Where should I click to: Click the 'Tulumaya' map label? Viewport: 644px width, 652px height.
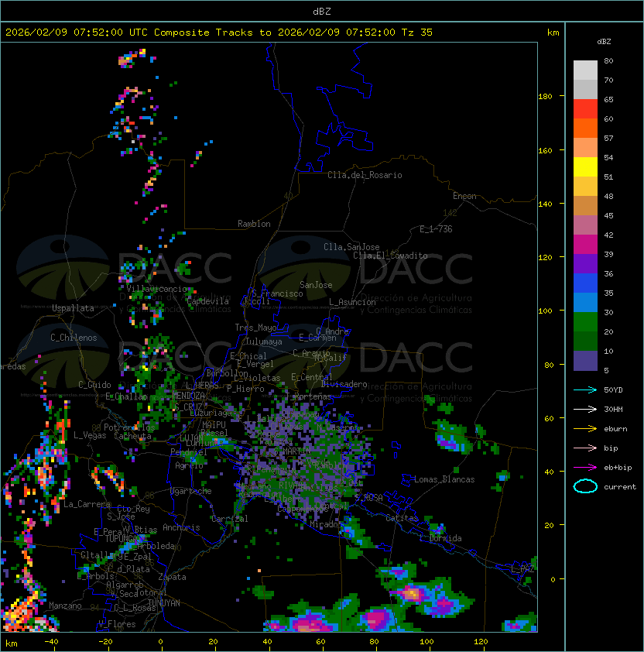tap(264, 341)
